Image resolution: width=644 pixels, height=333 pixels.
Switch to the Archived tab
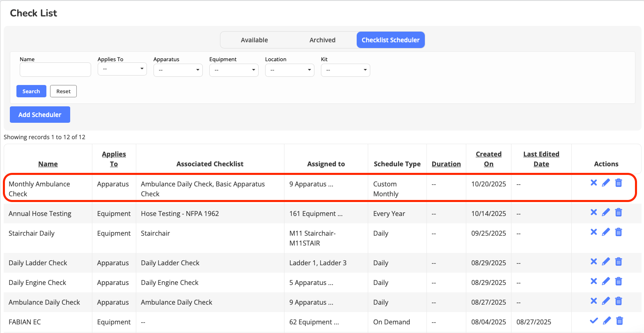click(322, 40)
